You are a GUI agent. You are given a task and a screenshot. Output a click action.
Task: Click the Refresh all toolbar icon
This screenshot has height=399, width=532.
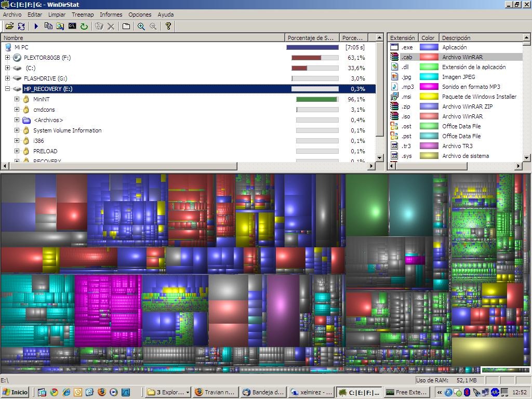point(21,26)
